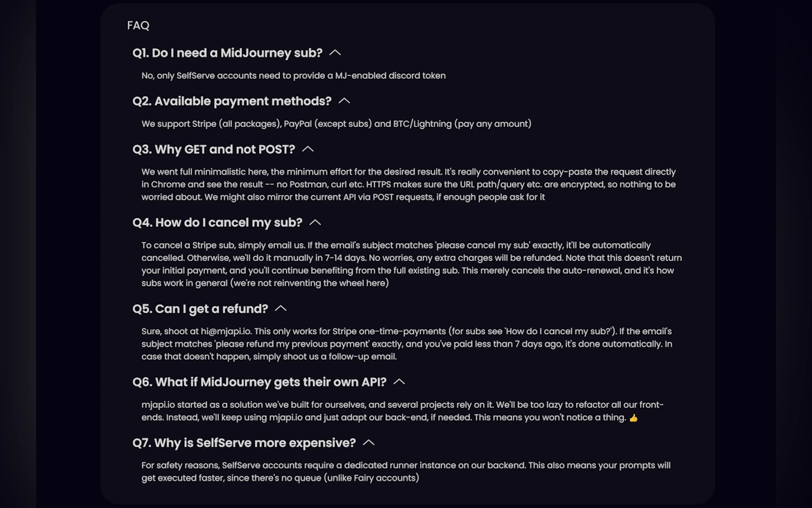
Task: Toggle chevron next to cancel my sub
Action: point(315,223)
